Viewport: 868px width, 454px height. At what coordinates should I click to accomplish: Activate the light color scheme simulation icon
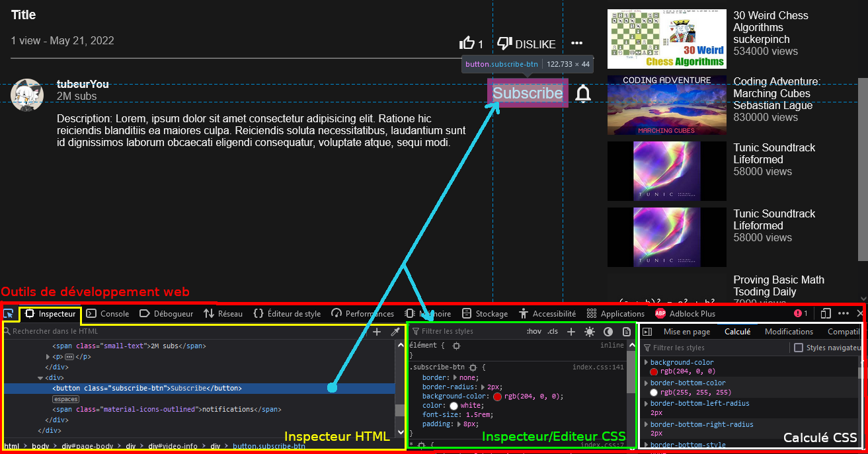tap(589, 331)
